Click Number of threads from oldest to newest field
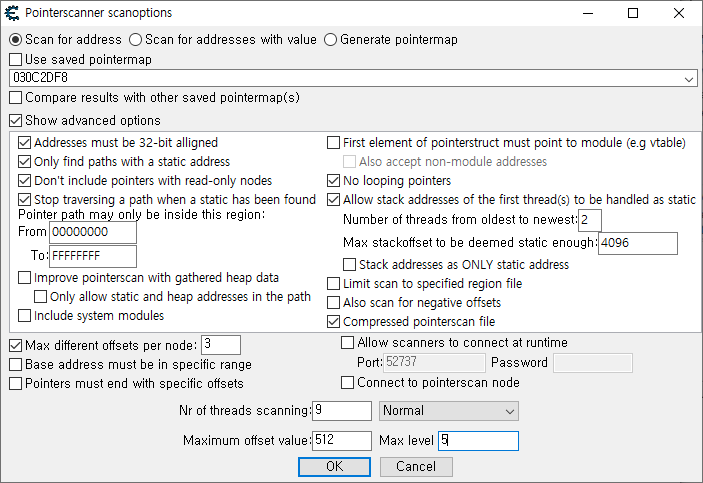Image resolution: width=703 pixels, height=483 pixels. pos(590,220)
